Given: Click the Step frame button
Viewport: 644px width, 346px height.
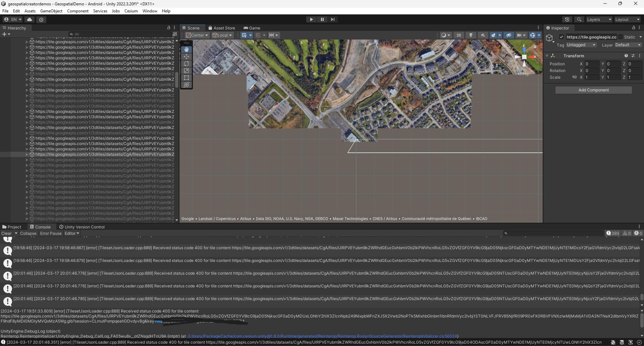Looking at the screenshot, I should tap(333, 19).
